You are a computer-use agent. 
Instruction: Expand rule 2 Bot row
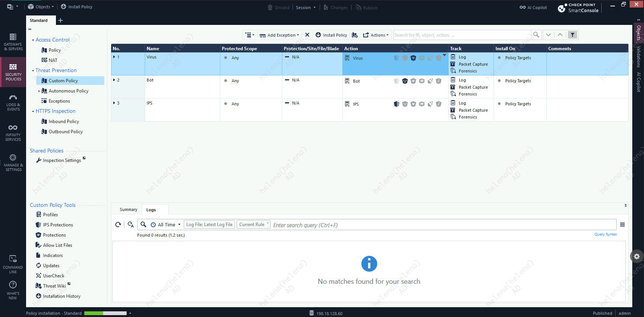click(114, 80)
